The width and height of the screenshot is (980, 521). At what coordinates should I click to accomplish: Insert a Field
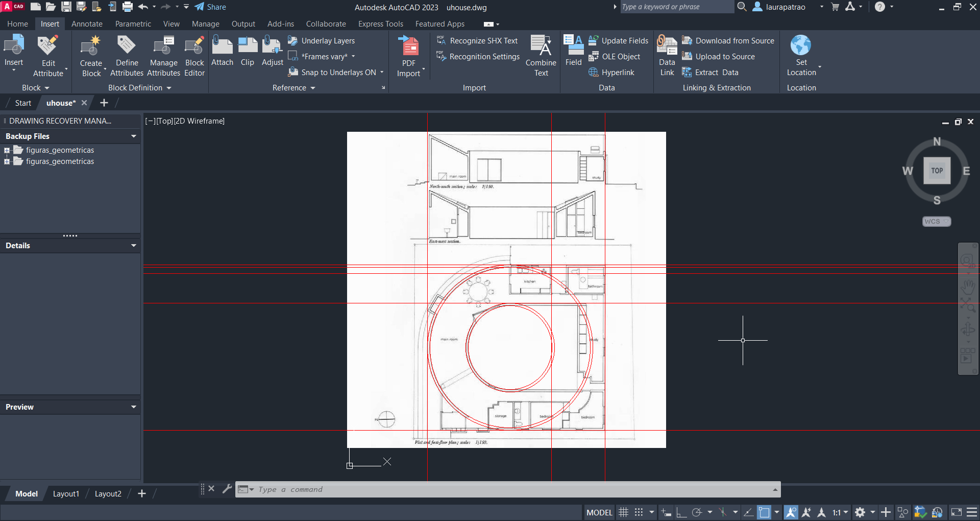pos(573,50)
